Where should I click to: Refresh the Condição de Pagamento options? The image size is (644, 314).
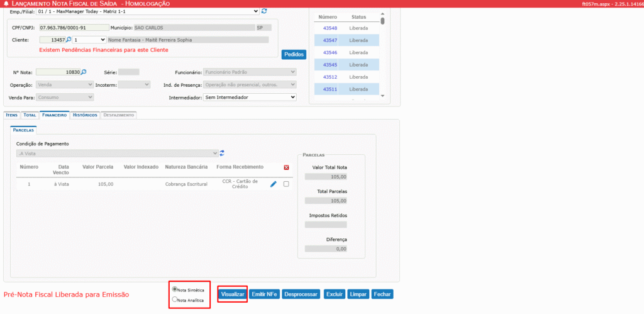click(x=222, y=153)
